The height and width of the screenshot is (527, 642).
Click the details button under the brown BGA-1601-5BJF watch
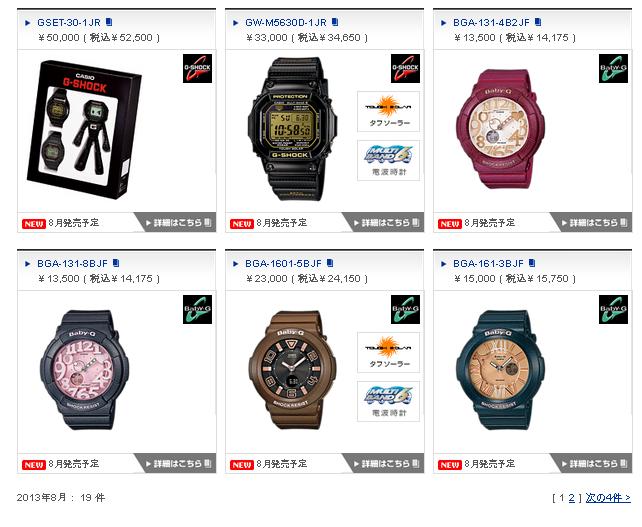pos(385,464)
